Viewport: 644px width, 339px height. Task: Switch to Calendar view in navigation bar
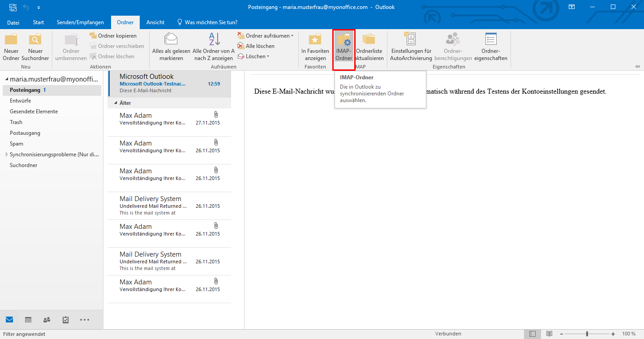point(28,320)
